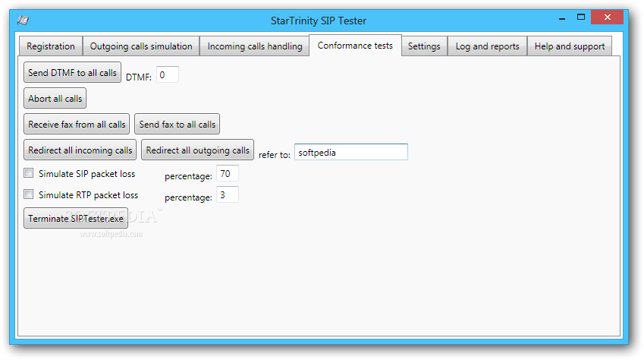Click Send fax to all calls
This screenshot has height=360, width=644.
177,125
